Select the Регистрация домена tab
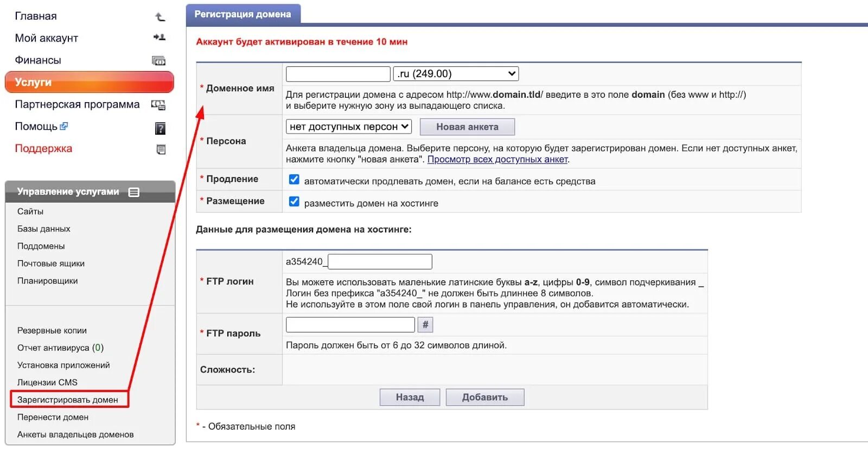Image resolution: width=868 pixels, height=454 pixels. coord(243,14)
